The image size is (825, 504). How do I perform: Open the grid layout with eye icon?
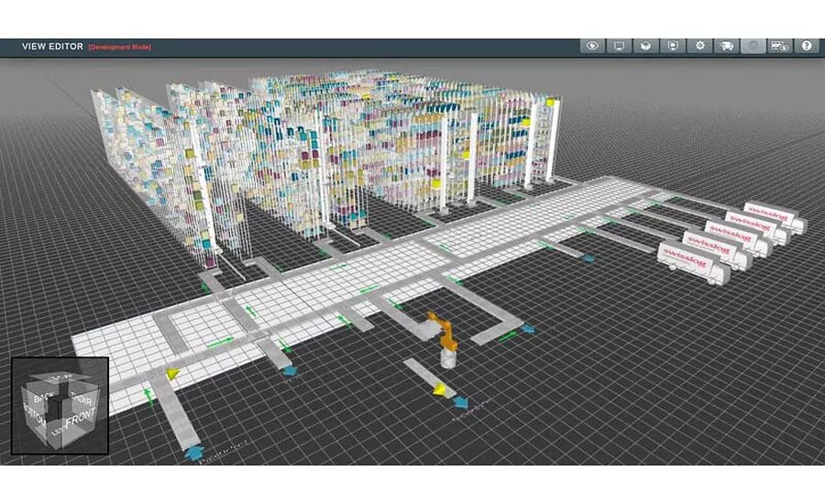(x=780, y=47)
